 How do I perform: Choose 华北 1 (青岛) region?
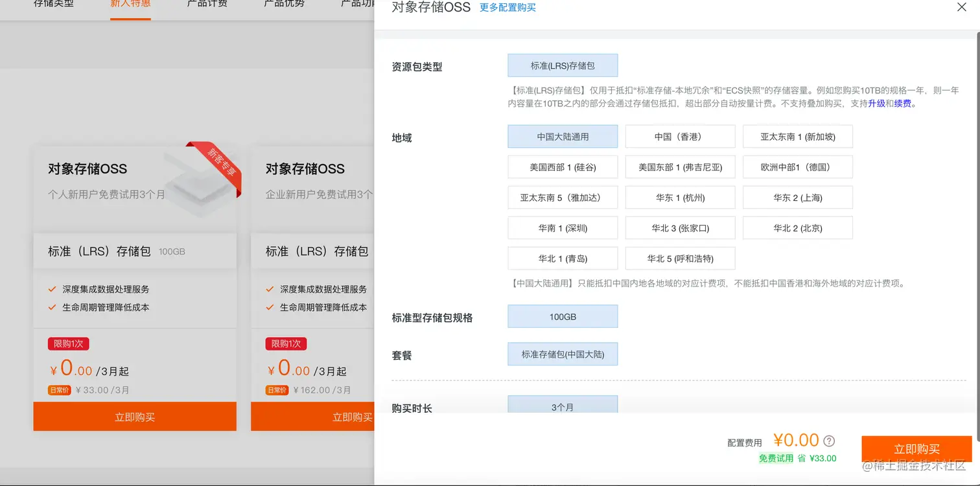[563, 259]
